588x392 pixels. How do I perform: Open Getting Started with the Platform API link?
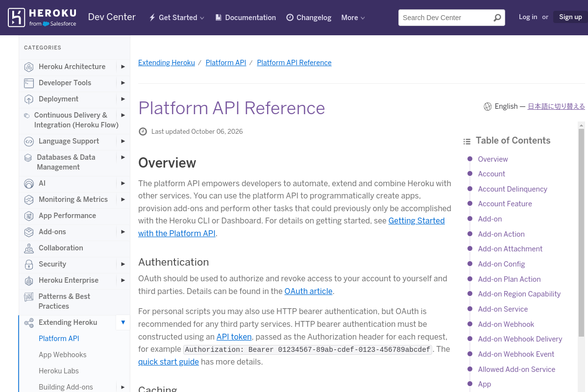point(292,227)
